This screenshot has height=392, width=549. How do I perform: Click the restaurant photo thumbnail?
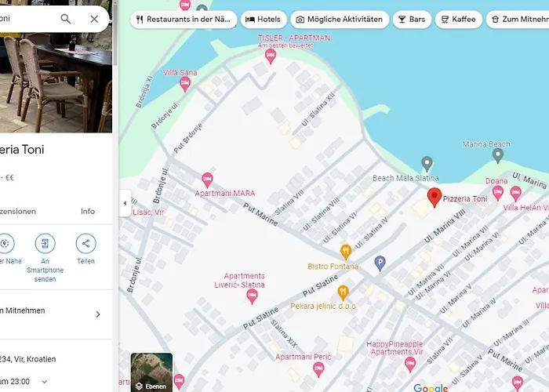[56, 82]
